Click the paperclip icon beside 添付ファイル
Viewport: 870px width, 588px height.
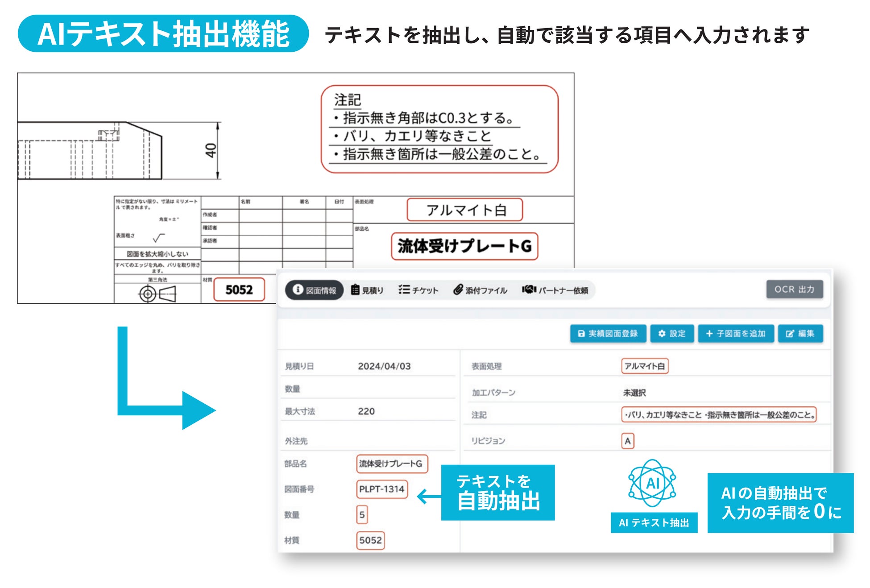point(458,290)
